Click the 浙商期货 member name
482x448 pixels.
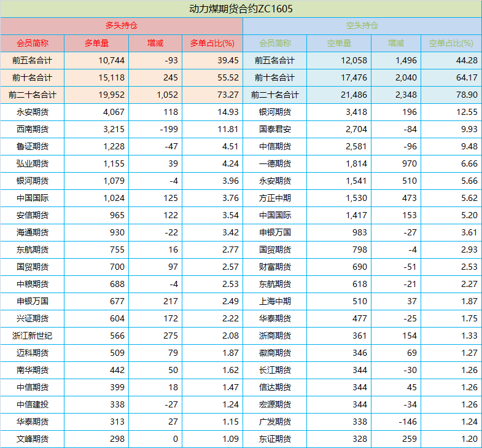click(x=275, y=336)
